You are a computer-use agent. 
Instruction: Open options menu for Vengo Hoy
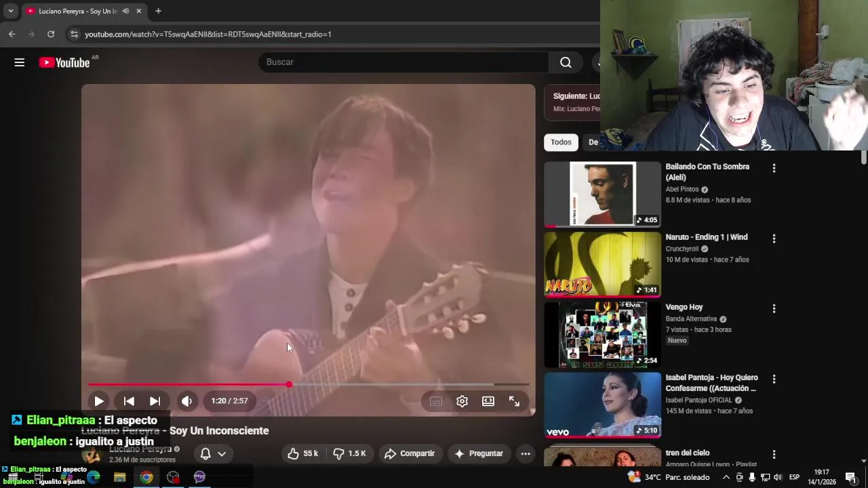774,308
